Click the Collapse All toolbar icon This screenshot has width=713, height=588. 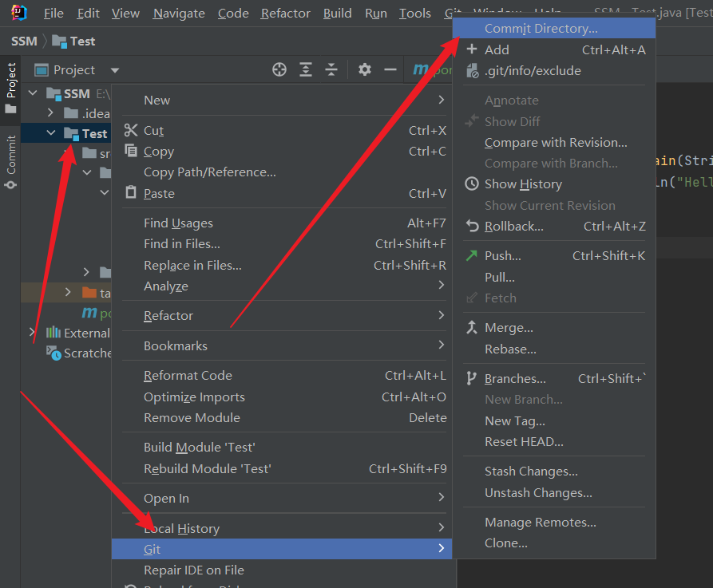coord(331,69)
